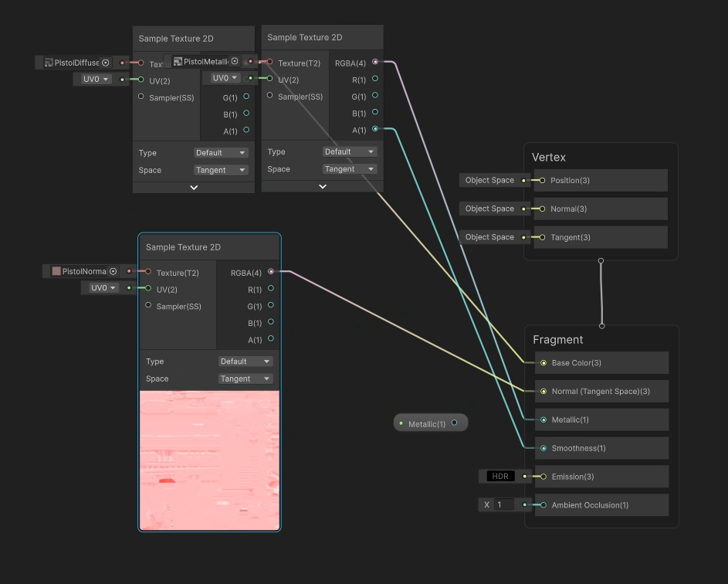Click the Metallic(1) property node output port
Screen dimensions: 728x584
455,423
